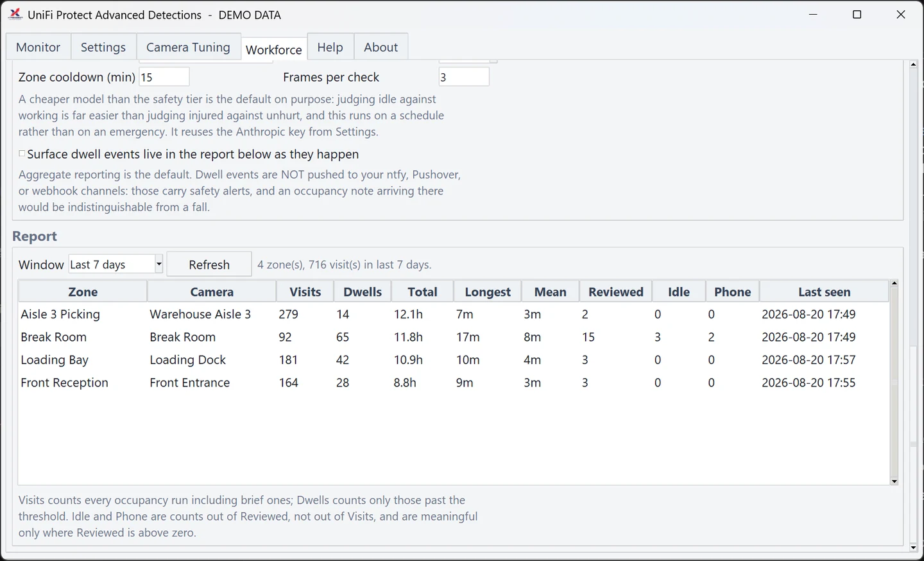Select the Front Reception zone row
Image resolution: width=924 pixels, height=561 pixels.
point(454,383)
